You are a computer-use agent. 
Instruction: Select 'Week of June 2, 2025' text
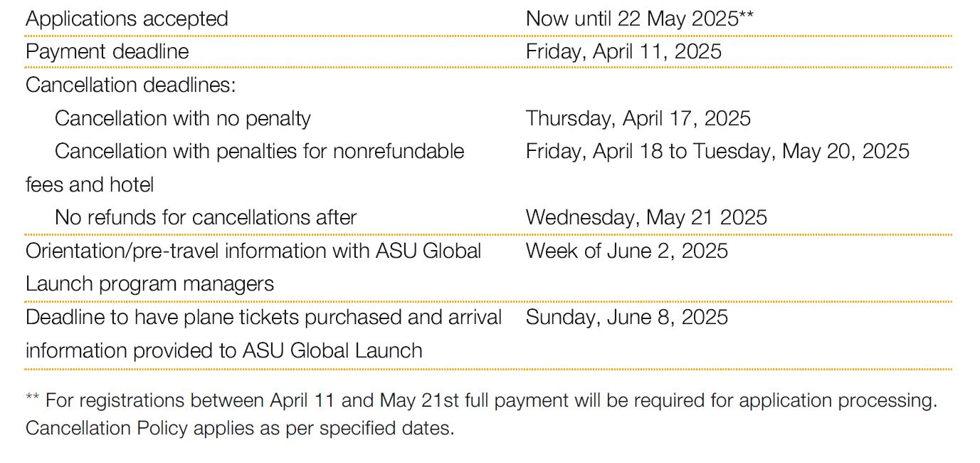click(627, 251)
